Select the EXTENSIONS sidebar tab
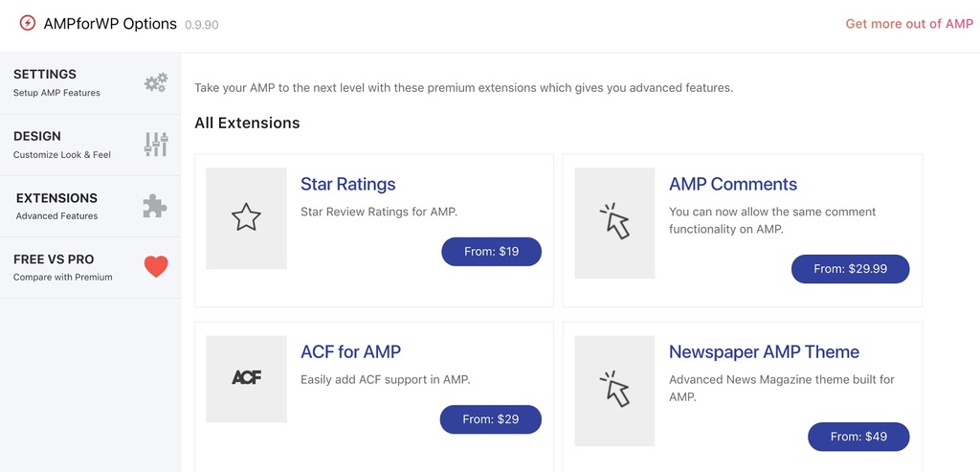This screenshot has height=472, width=980. click(x=90, y=206)
